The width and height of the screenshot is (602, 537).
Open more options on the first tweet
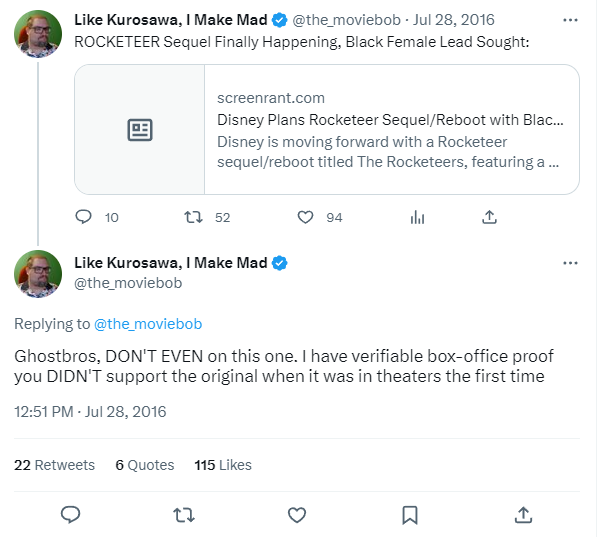(x=570, y=19)
